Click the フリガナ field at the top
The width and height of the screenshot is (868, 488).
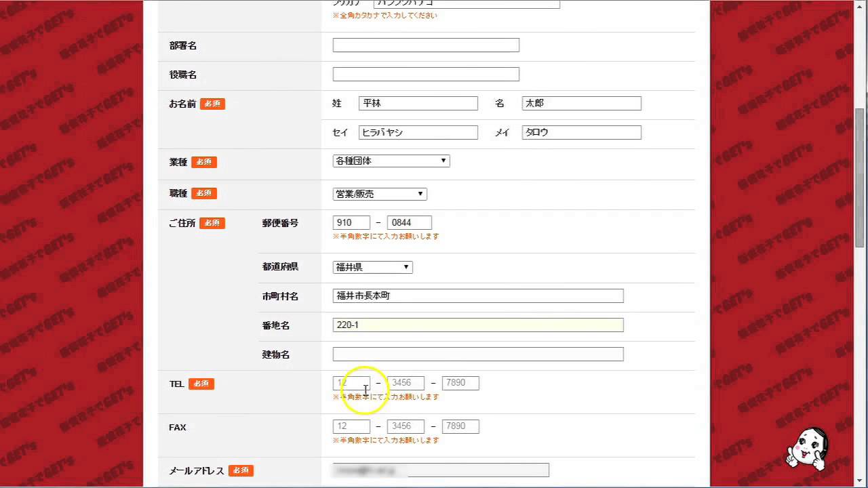[467, 3]
